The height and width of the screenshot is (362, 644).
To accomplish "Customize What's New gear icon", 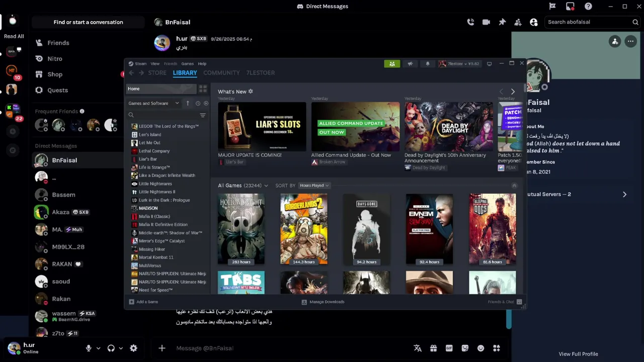I will pos(251,92).
